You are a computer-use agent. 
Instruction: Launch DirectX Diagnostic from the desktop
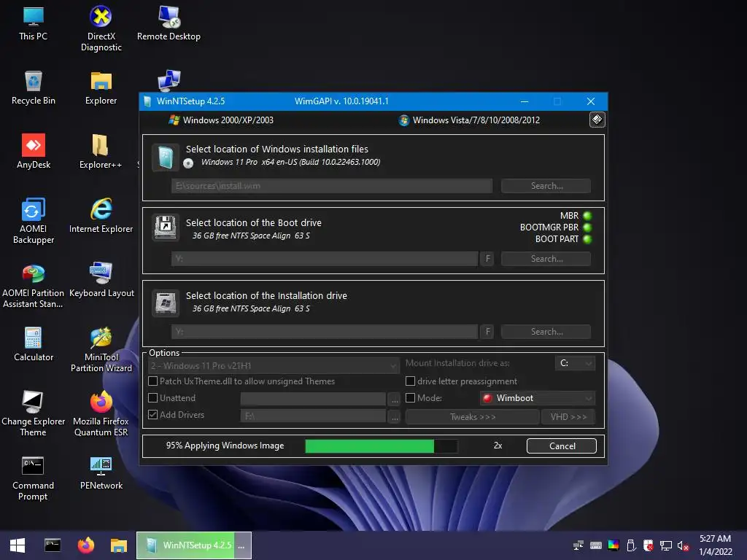[x=101, y=28]
